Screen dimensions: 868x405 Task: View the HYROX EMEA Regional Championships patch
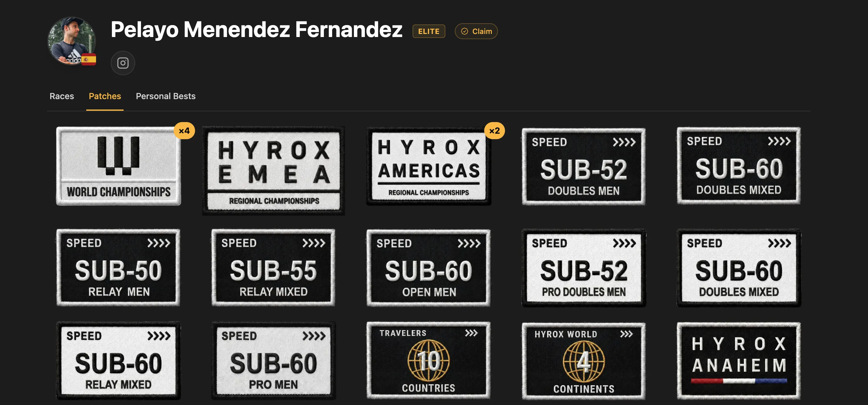[x=274, y=170]
